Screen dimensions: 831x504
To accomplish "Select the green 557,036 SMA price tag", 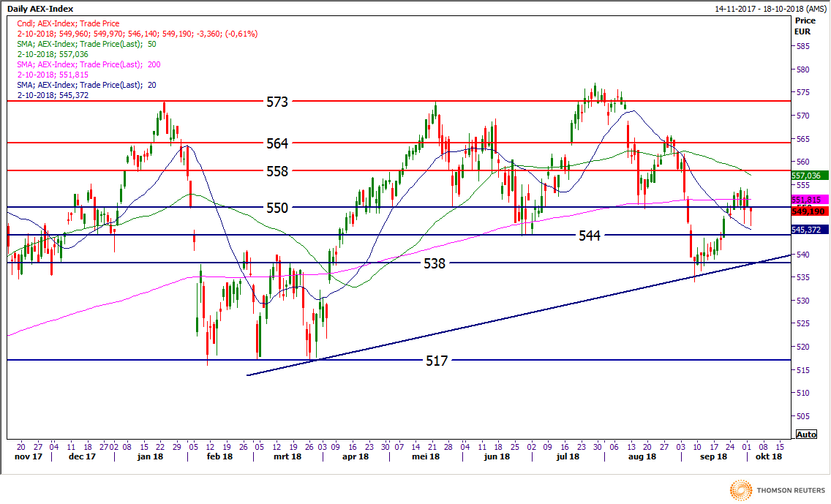I will click(x=810, y=176).
